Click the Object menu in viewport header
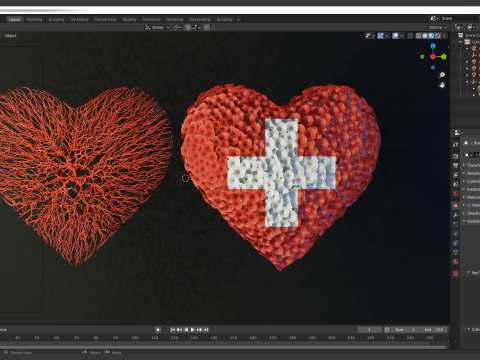This screenshot has width=480, height=360. pos(10,36)
